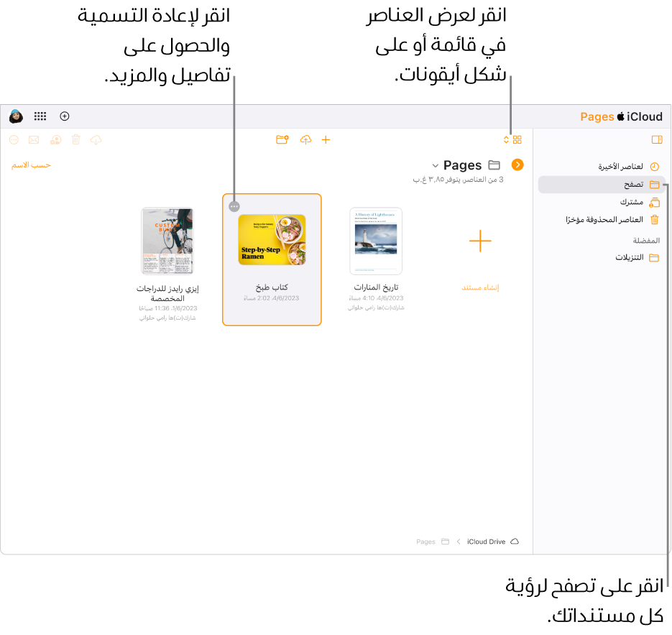Open العناصر المحذوفة مؤخرًا in the sidebar
Viewport: 672px width, 635px height.
(604, 220)
